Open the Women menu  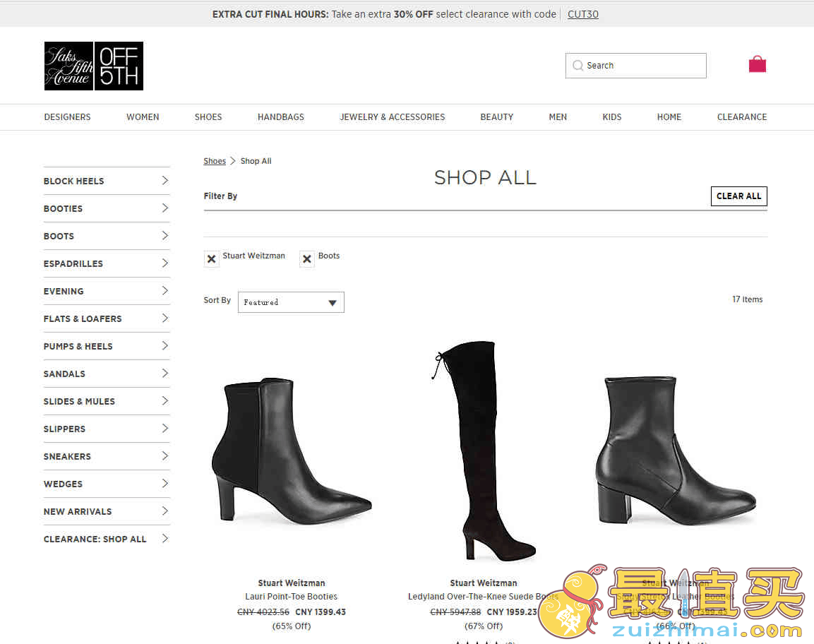tap(143, 117)
